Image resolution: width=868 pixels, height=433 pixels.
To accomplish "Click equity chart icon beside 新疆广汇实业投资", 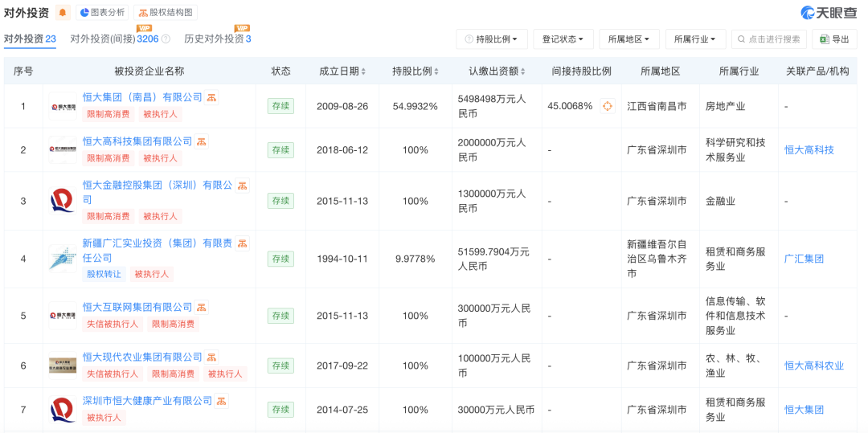I will point(243,243).
